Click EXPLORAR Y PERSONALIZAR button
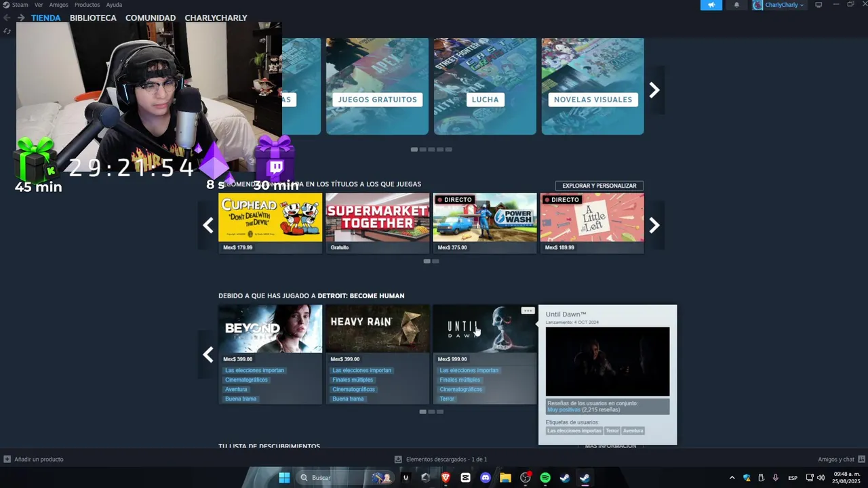This screenshot has height=488, width=868. pos(599,186)
